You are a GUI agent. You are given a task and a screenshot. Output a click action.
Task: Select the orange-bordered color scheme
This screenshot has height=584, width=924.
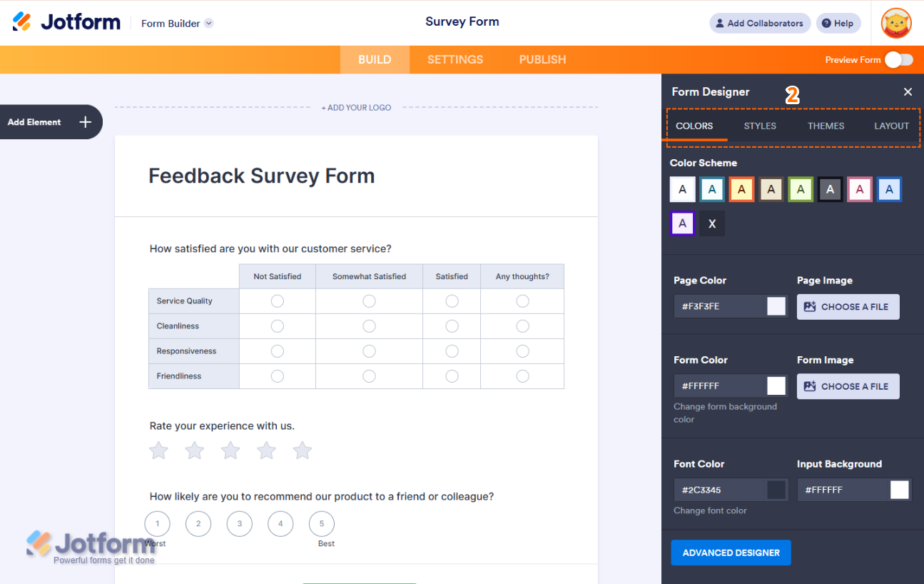click(741, 190)
